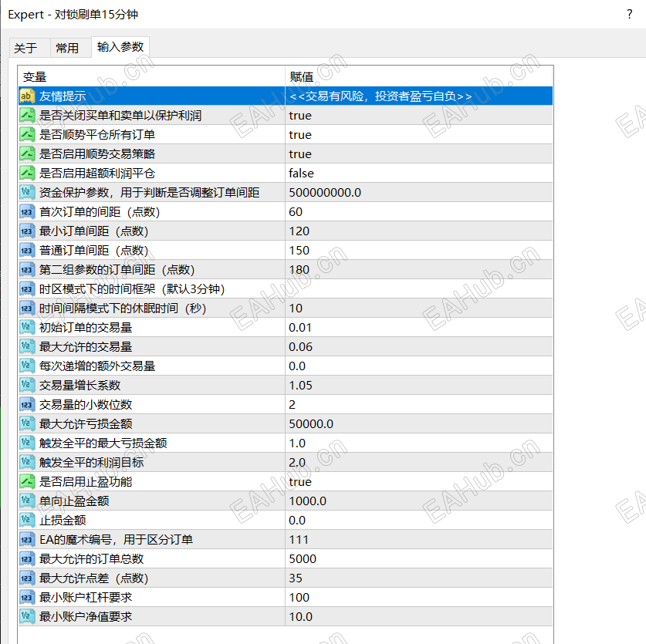Edit the value 180 for 第二组参数的订单间距

pos(419,270)
